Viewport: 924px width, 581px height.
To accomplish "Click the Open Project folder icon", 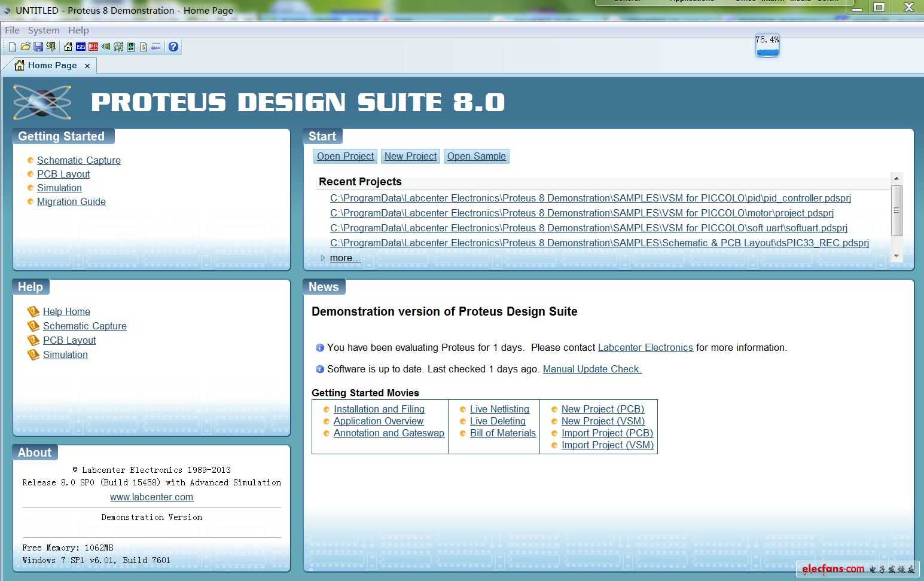I will click(x=26, y=47).
